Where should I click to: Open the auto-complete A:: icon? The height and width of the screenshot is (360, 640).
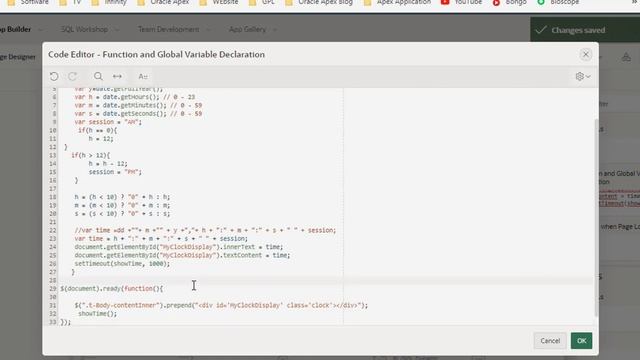coord(142,76)
